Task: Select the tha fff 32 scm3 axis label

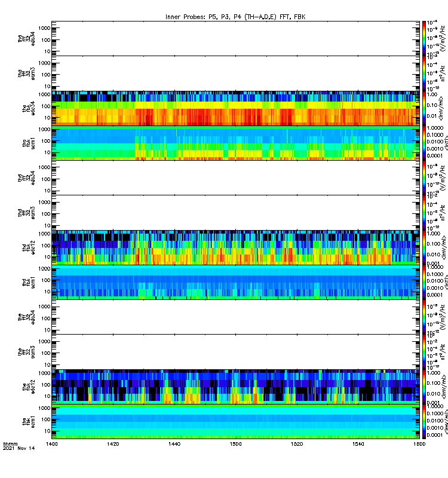Action: (x=26, y=73)
